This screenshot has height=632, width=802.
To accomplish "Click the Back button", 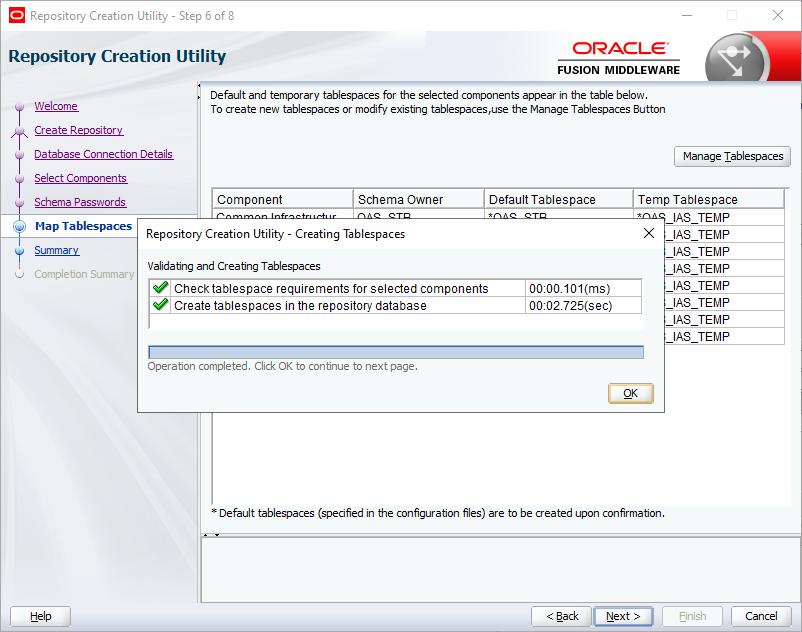I will click(x=562, y=616).
